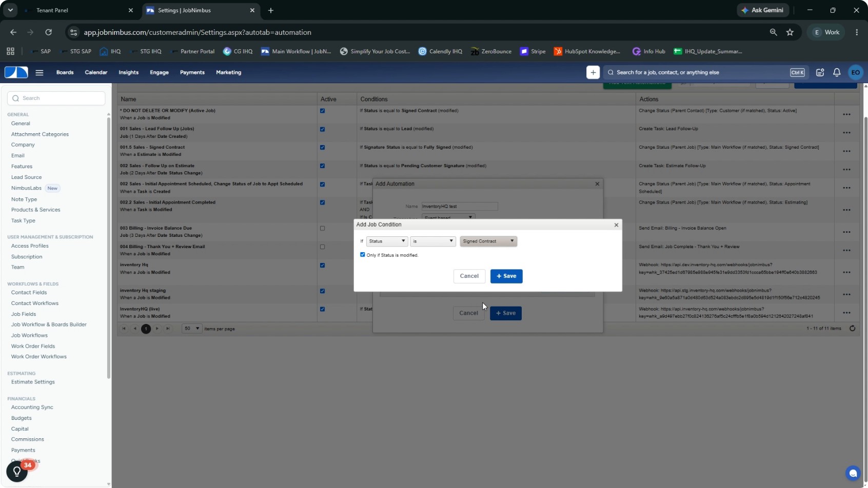Cancel the Add Job Condition dialog
The height and width of the screenshot is (488, 868).
click(x=469, y=276)
